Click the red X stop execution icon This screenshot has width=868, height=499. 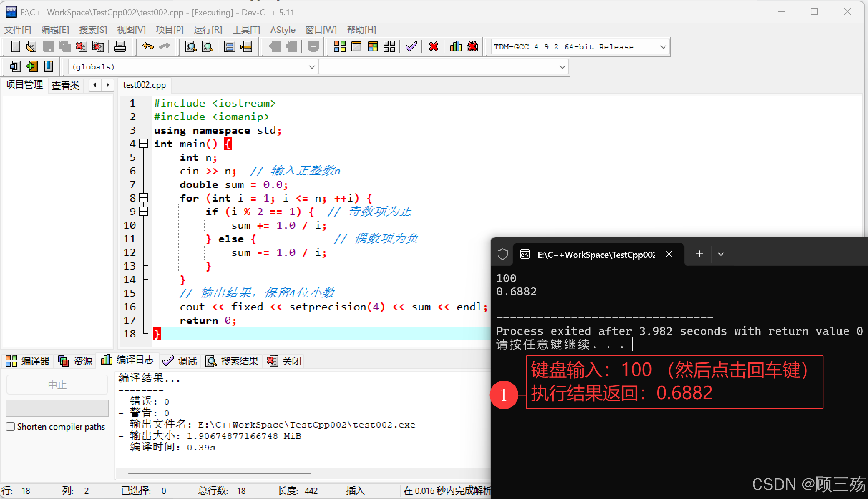[x=433, y=46]
